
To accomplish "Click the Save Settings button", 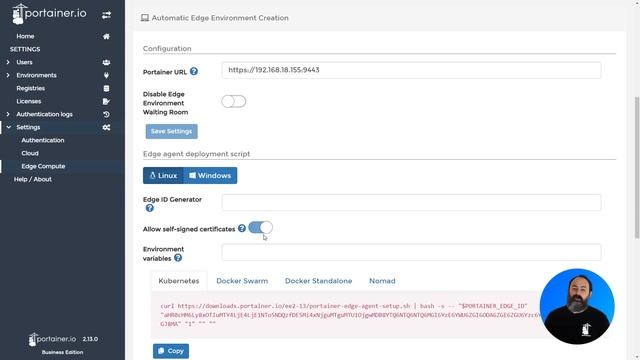I will pyautogui.click(x=171, y=131).
